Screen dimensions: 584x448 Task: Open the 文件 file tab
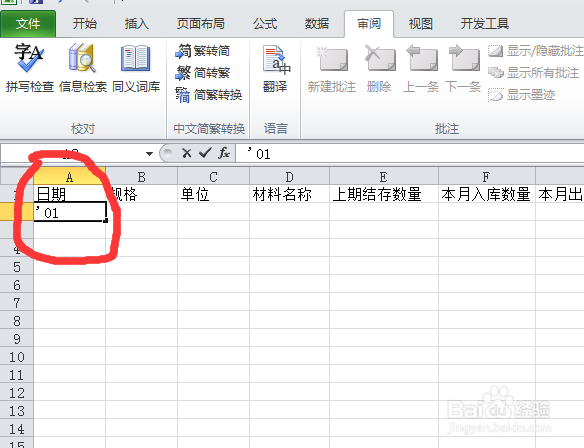[28, 24]
